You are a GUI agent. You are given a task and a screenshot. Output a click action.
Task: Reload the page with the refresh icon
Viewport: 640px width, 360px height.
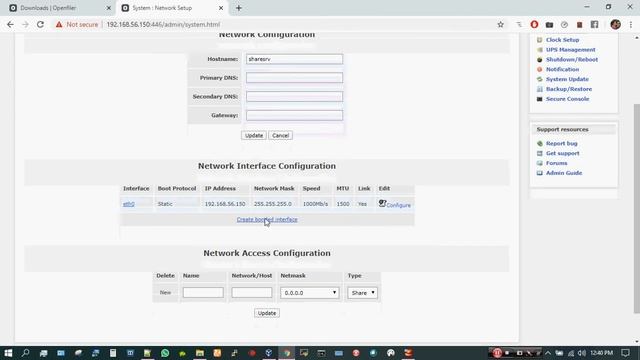[40, 24]
